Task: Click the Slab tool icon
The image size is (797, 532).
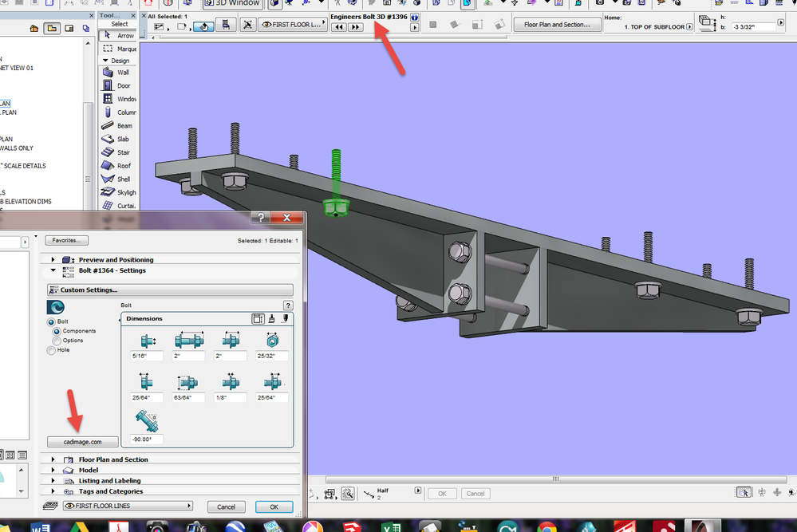Action: (117, 140)
